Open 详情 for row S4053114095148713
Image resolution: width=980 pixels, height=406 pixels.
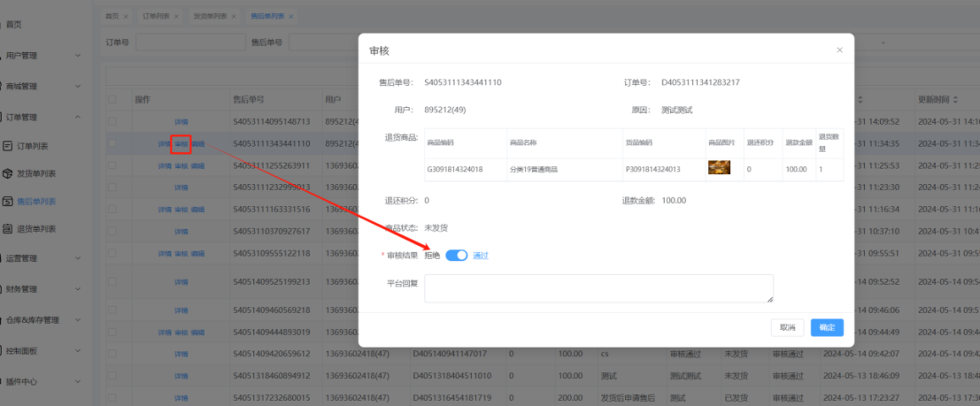[x=181, y=122]
